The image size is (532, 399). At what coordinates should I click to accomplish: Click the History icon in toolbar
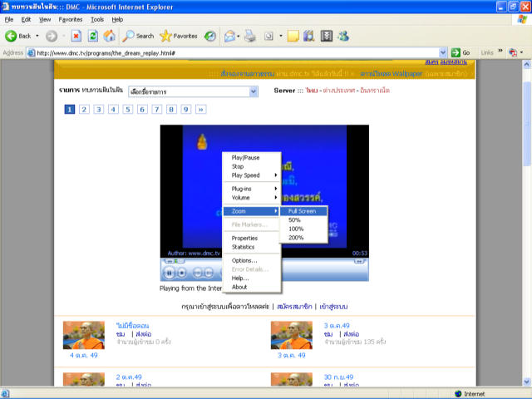click(210, 36)
